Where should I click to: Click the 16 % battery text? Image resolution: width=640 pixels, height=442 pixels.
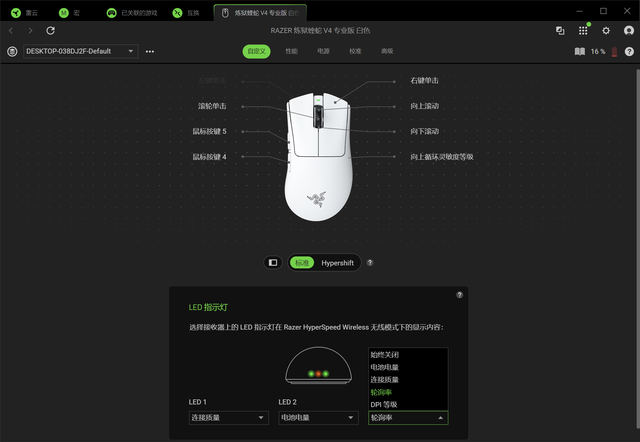[x=598, y=51]
